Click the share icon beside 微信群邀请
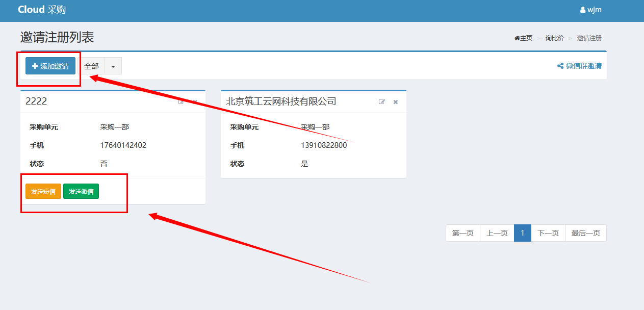The height and width of the screenshot is (310, 644). coord(560,66)
